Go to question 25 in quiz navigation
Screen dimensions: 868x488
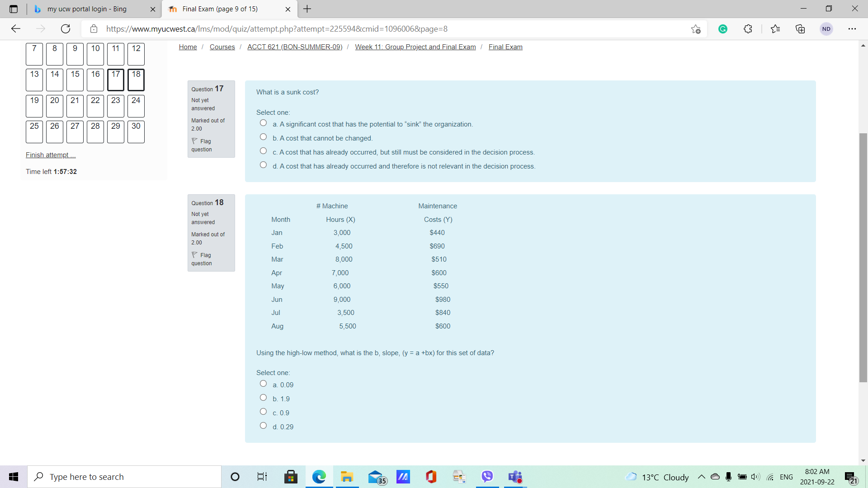[34, 131]
